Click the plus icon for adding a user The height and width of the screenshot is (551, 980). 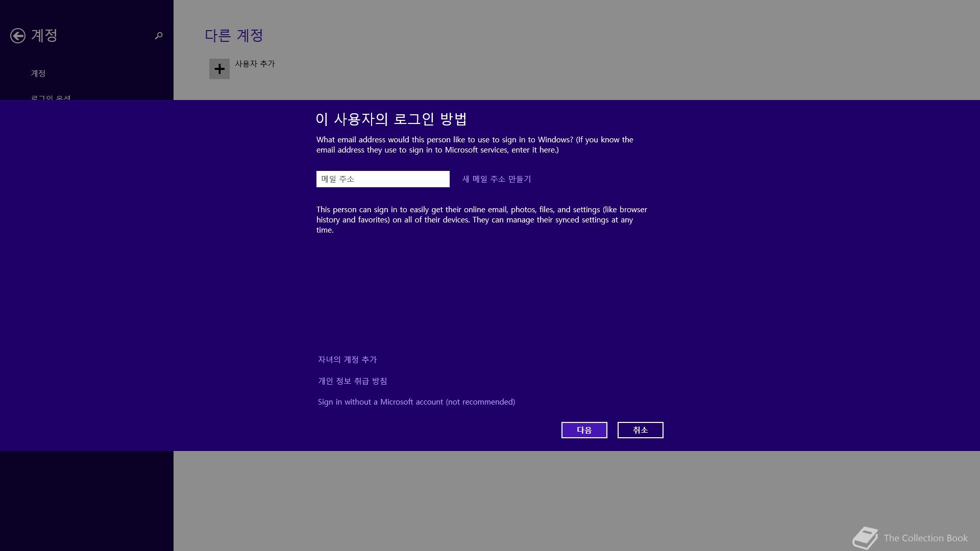click(219, 69)
